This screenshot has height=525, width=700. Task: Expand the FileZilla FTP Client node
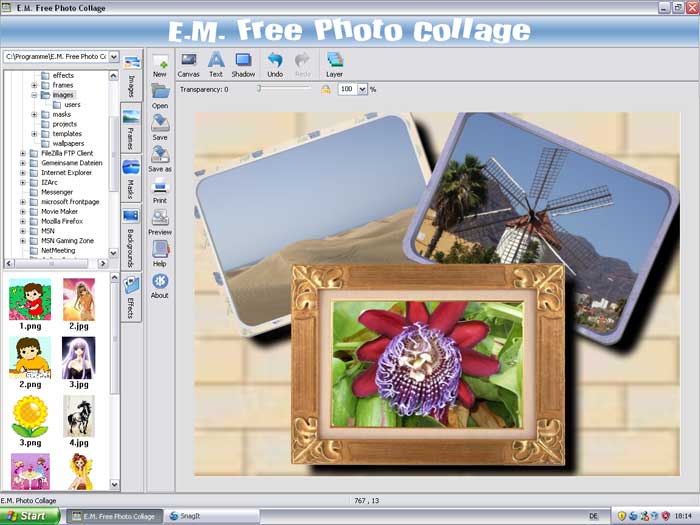[x=23, y=153]
